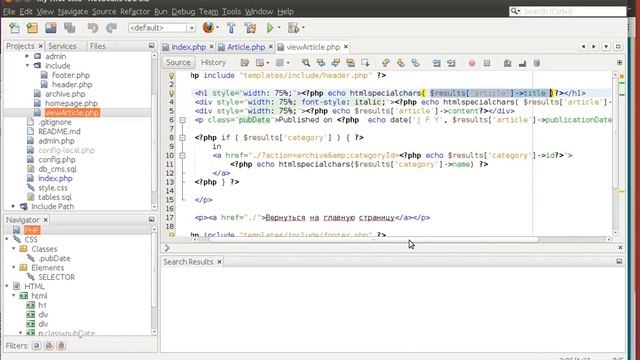Image resolution: width=640 pixels, height=360 pixels.
Task: Open the Tools menu
Action: click(231, 11)
